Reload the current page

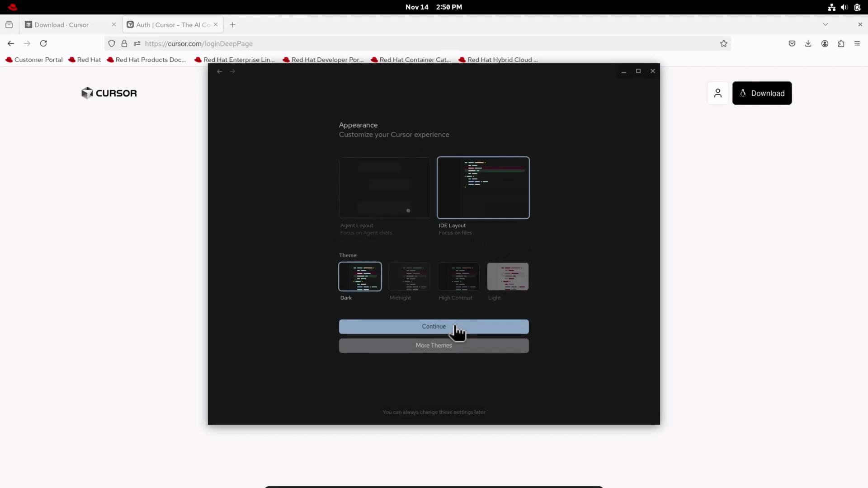coord(43,43)
